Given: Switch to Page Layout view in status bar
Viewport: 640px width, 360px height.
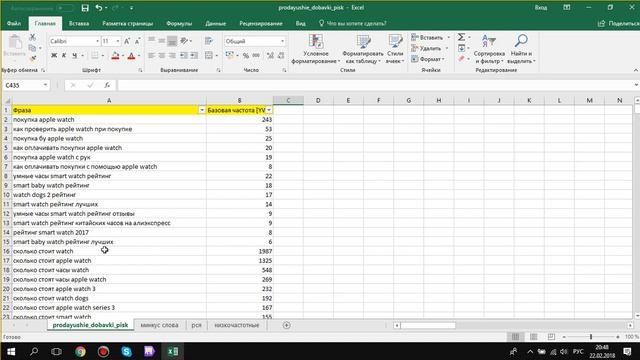Looking at the screenshot, I should coord(533,337).
